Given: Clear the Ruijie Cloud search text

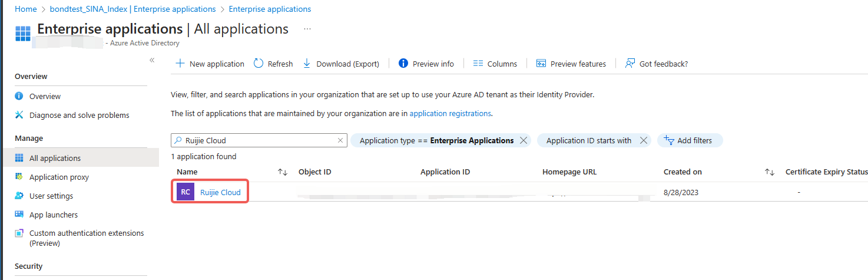Looking at the screenshot, I should pyautogui.click(x=340, y=140).
